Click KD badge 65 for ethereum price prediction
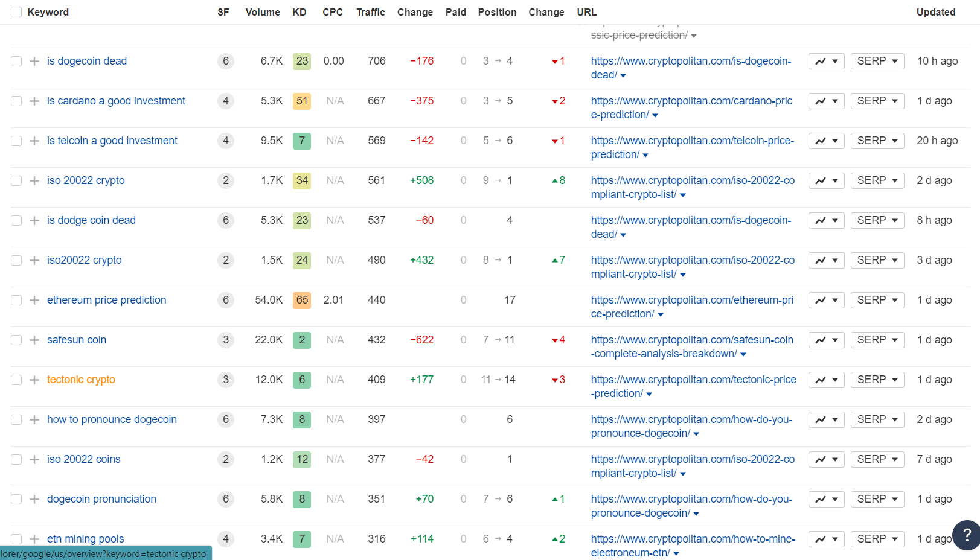980x560 pixels. click(x=302, y=300)
